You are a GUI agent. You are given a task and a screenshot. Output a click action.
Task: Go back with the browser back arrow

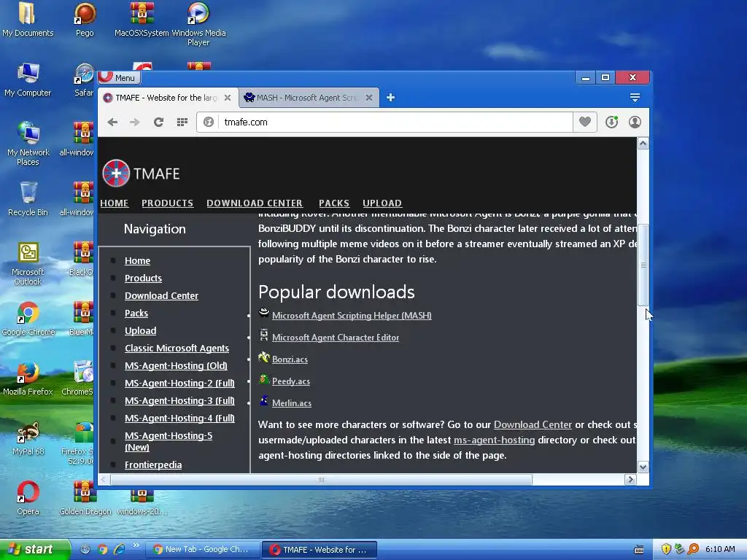(112, 122)
